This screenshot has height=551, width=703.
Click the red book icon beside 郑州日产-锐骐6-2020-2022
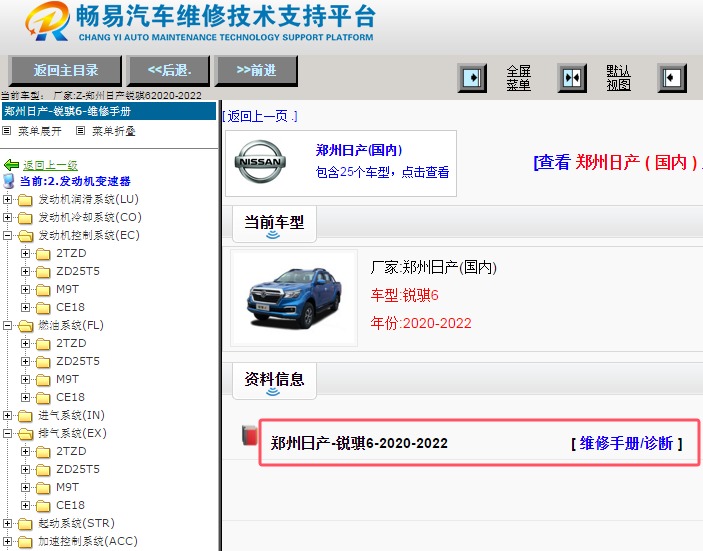pos(250,435)
